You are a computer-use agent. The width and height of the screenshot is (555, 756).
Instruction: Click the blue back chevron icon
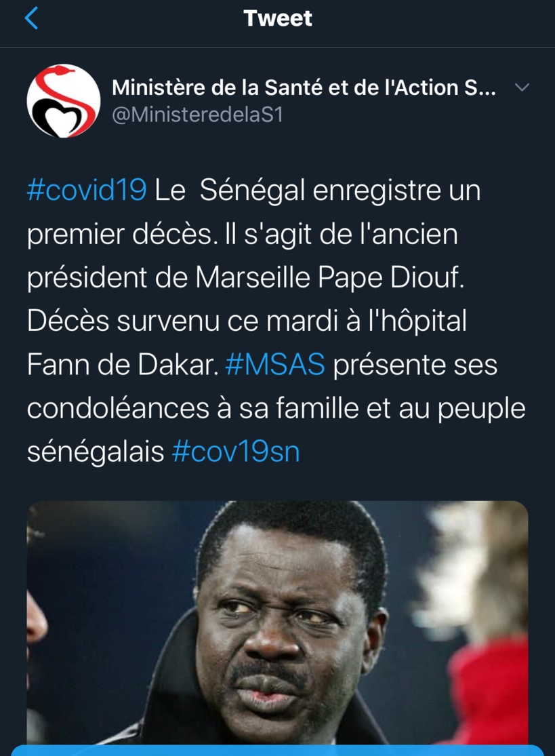click(32, 18)
